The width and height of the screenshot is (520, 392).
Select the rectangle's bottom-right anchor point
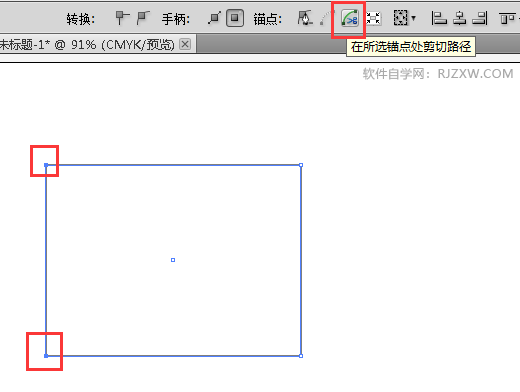point(301,356)
